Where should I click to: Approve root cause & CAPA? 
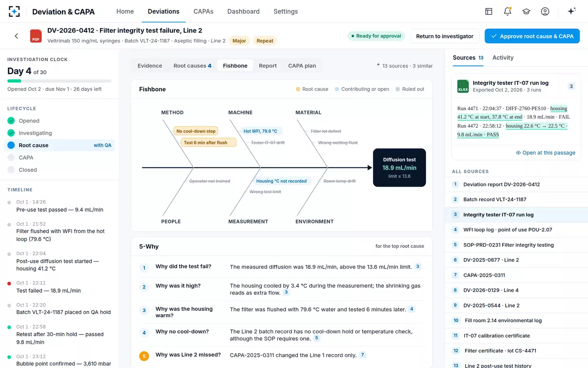(532, 36)
